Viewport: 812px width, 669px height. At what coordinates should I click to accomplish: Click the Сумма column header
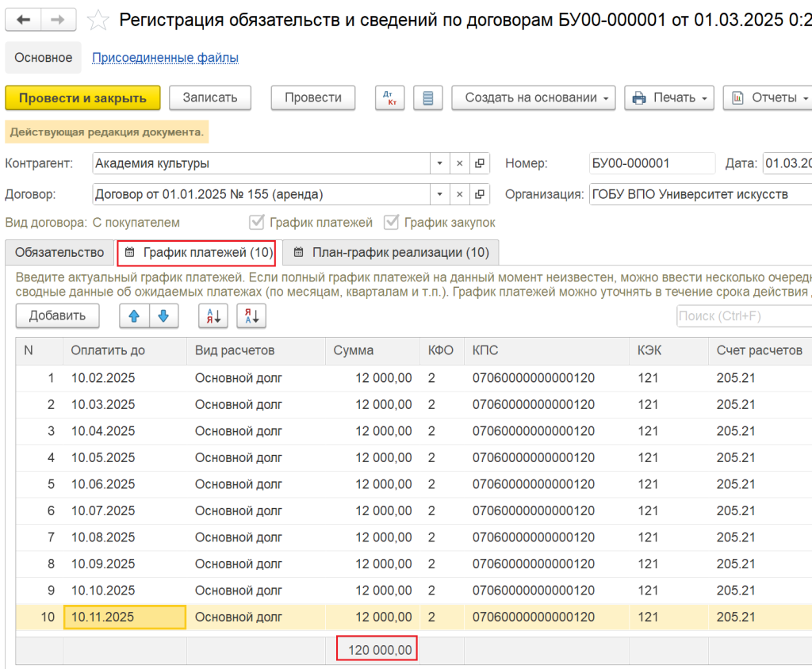point(373,350)
